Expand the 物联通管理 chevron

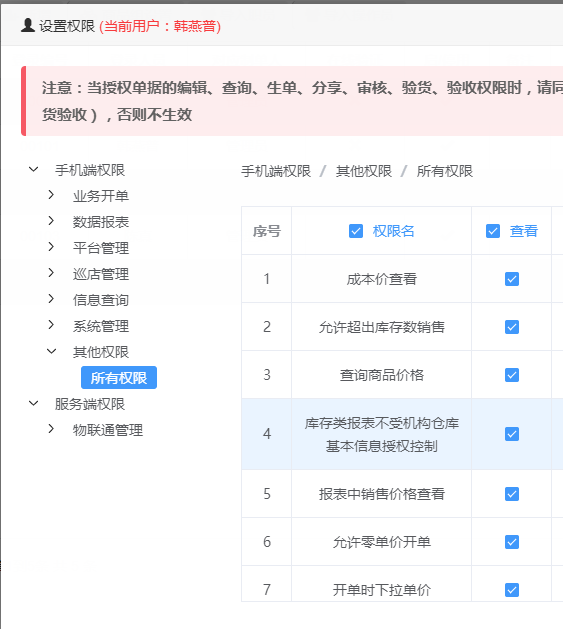pyautogui.click(x=51, y=429)
